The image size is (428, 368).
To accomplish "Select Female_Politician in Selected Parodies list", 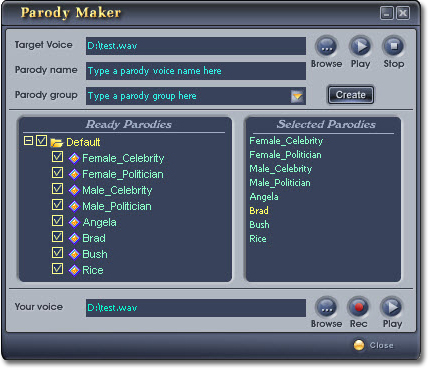I will pyautogui.click(x=285, y=155).
